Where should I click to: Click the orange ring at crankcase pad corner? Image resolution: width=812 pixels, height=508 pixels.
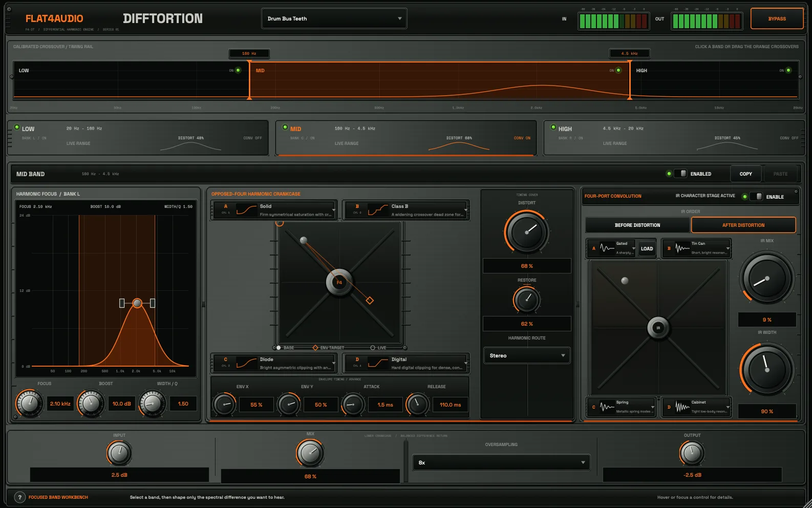coord(280,223)
